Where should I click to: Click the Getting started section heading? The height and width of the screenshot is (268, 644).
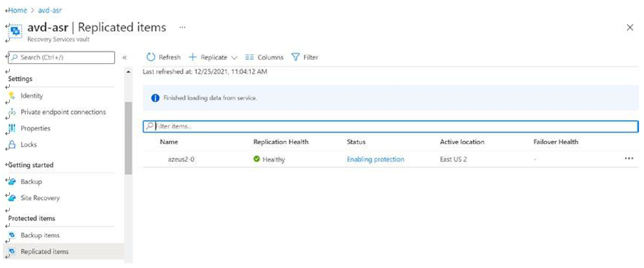point(31,165)
